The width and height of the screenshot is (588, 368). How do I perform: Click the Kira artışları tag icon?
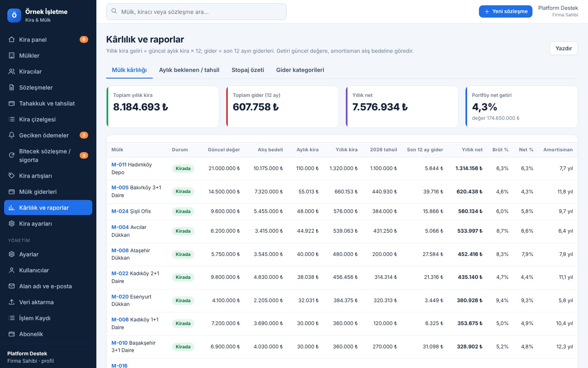click(x=11, y=176)
